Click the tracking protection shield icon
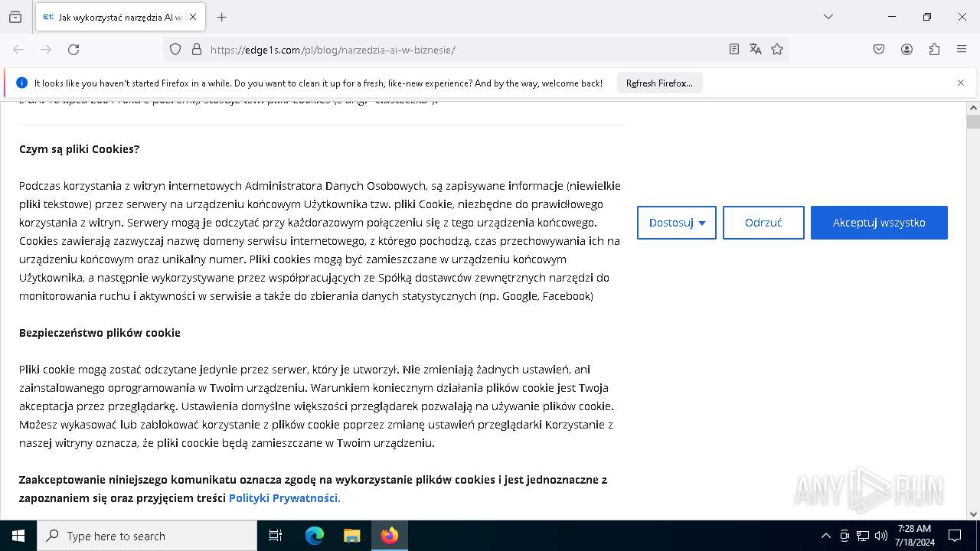 [x=175, y=49]
